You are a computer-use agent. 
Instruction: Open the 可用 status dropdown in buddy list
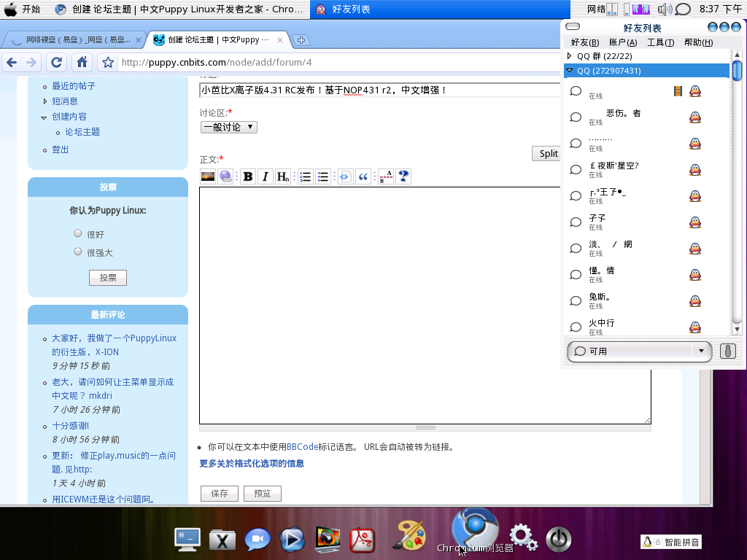tap(639, 351)
